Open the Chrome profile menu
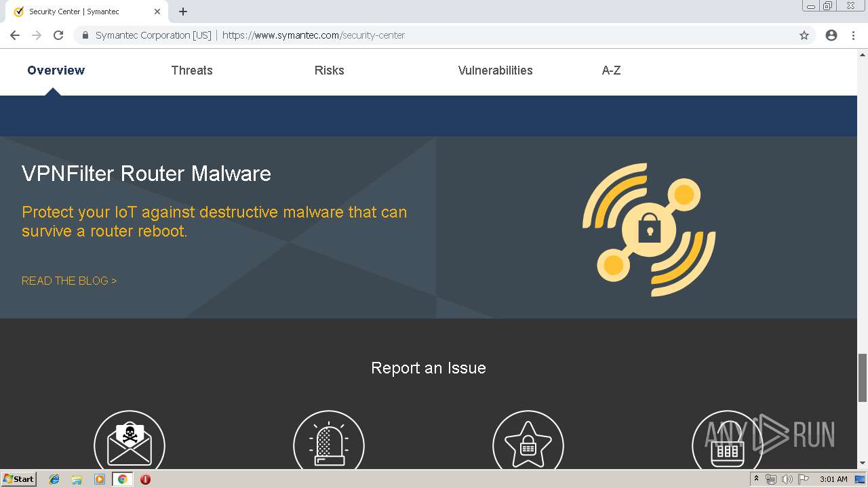 coord(831,35)
